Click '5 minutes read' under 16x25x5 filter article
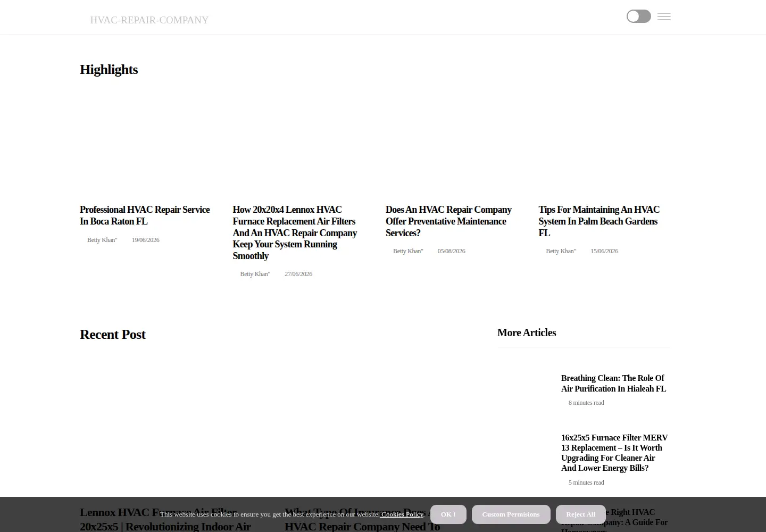The image size is (766, 532). 586,483
